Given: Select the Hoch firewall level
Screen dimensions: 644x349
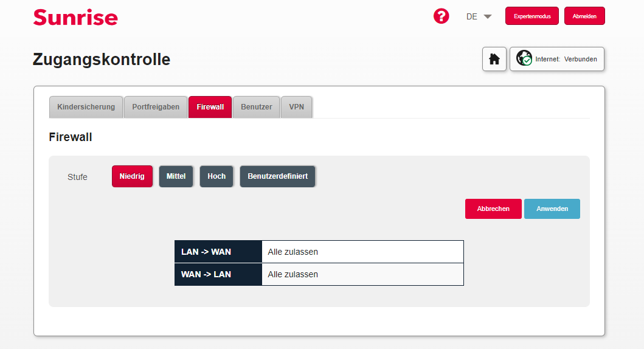Looking at the screenshot, I should (216, 176).
